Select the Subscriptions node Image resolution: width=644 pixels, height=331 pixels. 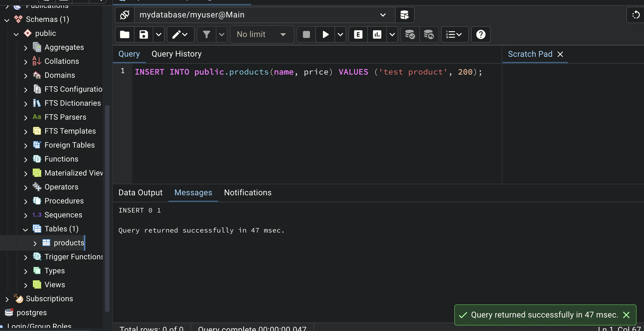(x=49, y=299)
